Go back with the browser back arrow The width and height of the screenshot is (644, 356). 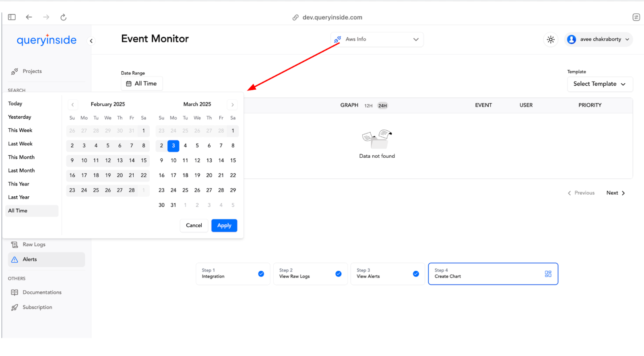29,17
